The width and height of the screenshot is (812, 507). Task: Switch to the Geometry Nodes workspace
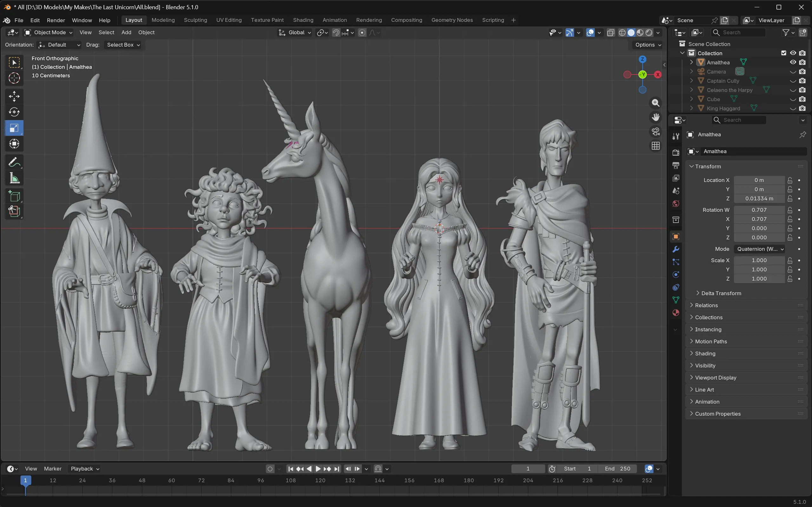(x=452, y=20)
